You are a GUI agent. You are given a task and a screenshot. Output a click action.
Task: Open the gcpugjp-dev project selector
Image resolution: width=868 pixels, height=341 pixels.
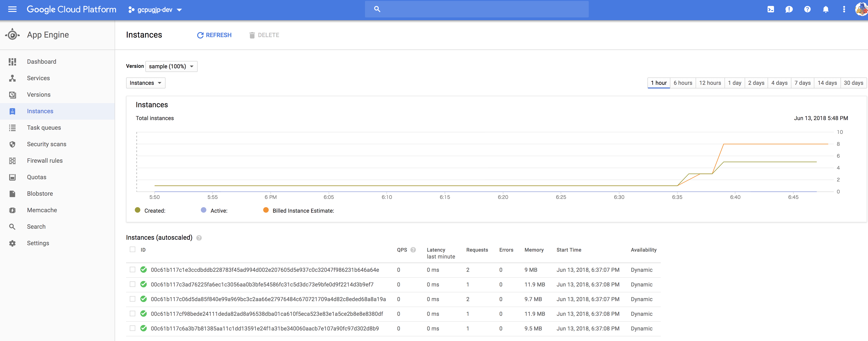155,9
